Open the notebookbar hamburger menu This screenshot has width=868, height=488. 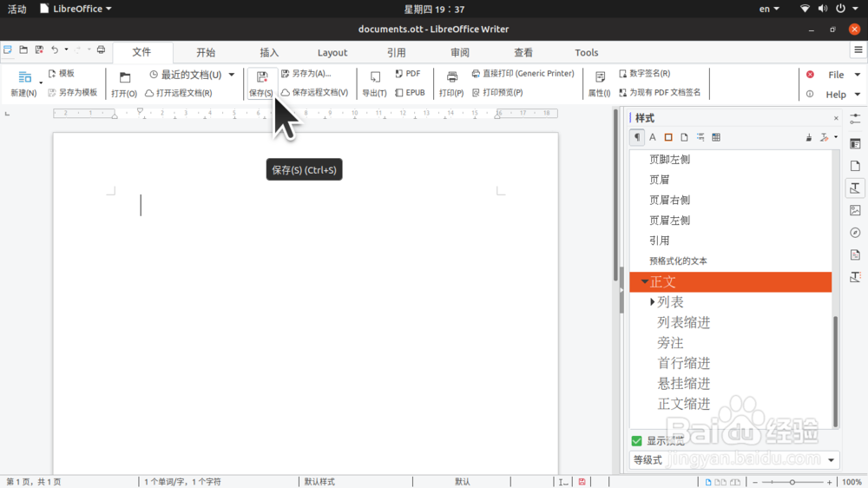(x=858, y=49)
